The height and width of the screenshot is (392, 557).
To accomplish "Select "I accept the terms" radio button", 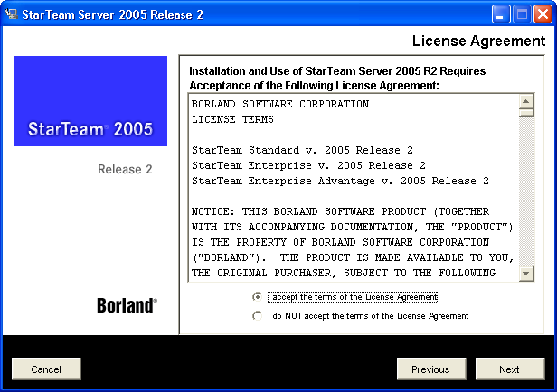I will 258,296.
